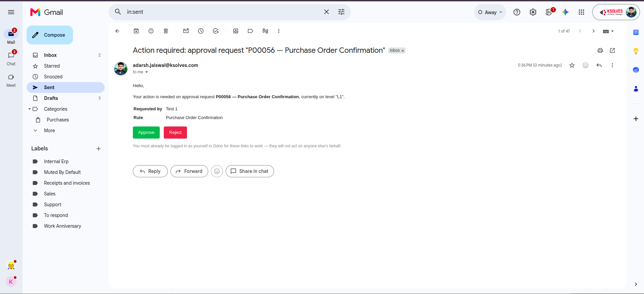The width and height of the screenshot is (644, 294).
Task: Move email to another folder
Action: tap(236, 31)
